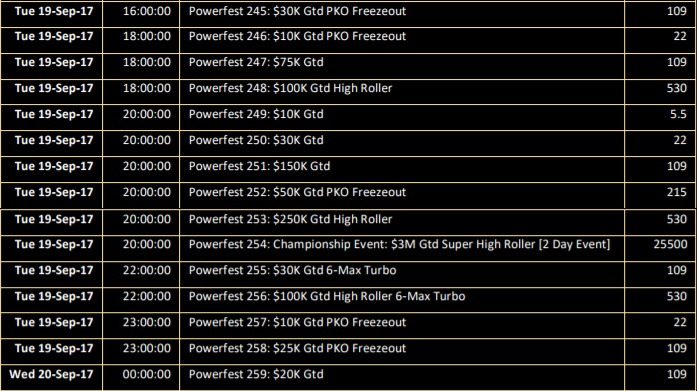Screen dimensions: 697x391
Task: Select Powerfest 249: $10K Gtd entry
Action: (256, 114)
